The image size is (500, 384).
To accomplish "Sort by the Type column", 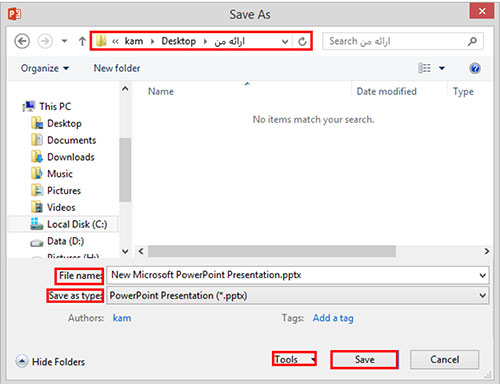I will [463, 91].
